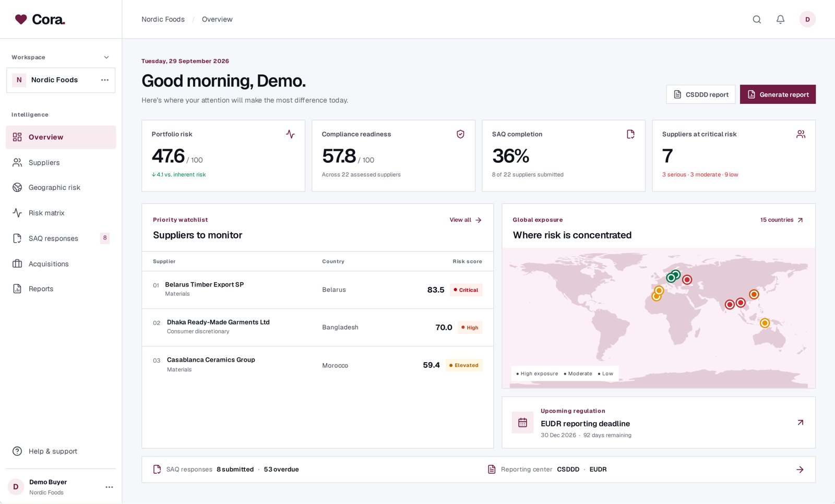The height and width of the screenshot is (504, 835).
Task: Click the Elevated risk badge
Action: click(464, 365)
